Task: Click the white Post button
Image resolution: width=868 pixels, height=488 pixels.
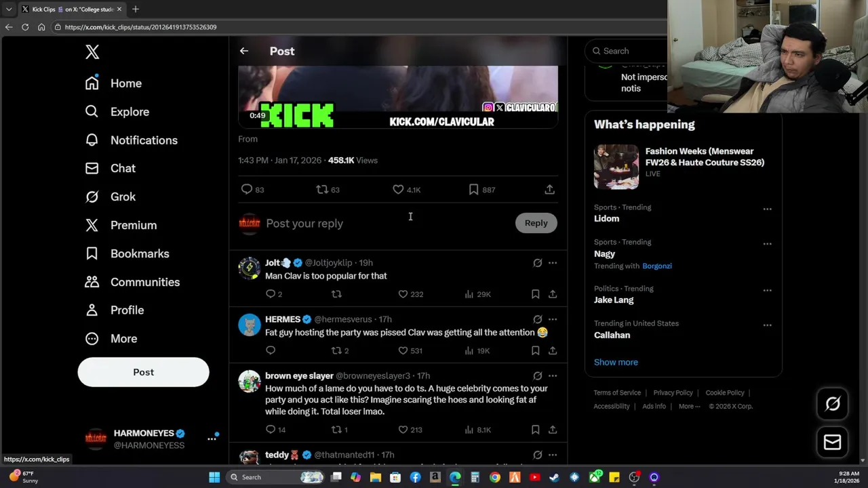Action: point(143,372)
